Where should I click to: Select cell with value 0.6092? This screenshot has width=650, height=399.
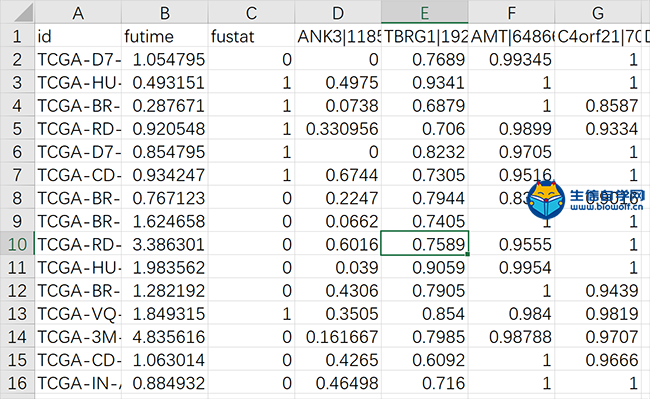pos(425,360)
